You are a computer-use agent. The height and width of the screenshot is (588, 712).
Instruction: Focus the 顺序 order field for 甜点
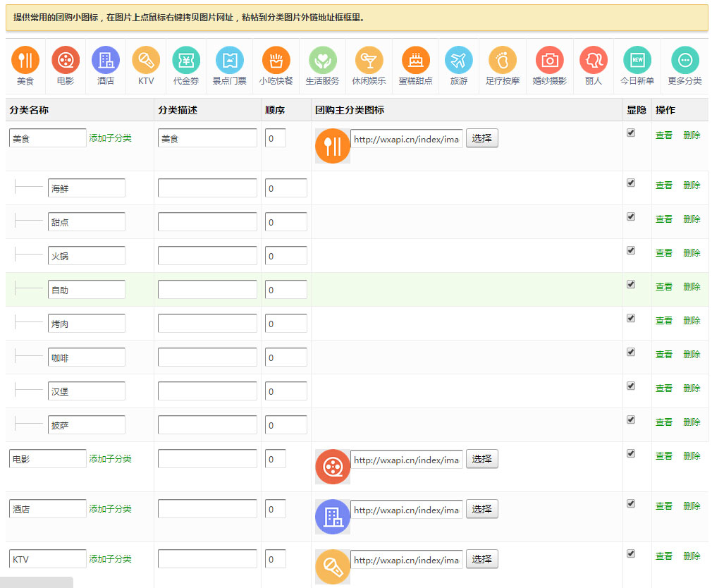coord(286,222)
